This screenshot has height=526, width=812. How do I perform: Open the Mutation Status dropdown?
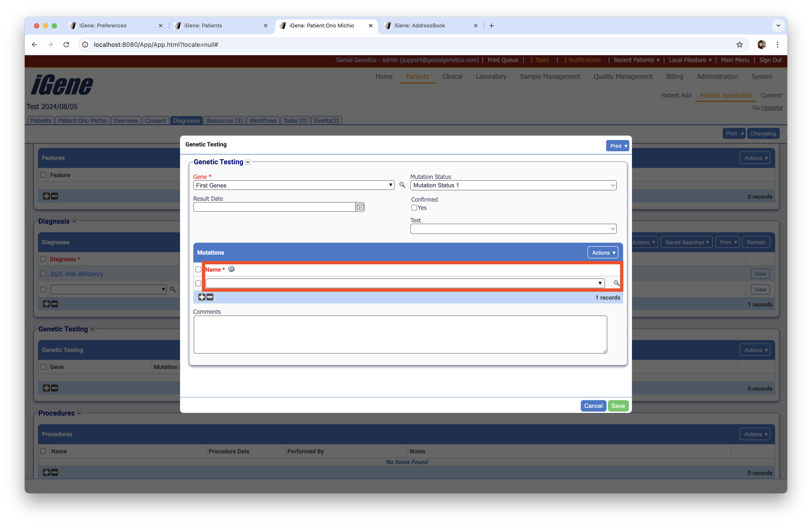coord(513,185)
